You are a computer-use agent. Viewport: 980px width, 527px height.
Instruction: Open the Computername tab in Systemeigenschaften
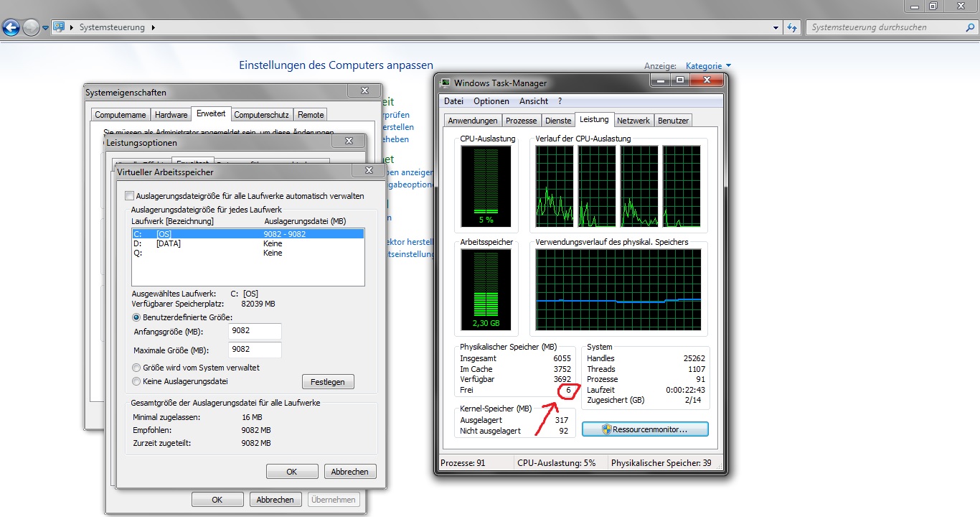point(121,115)
